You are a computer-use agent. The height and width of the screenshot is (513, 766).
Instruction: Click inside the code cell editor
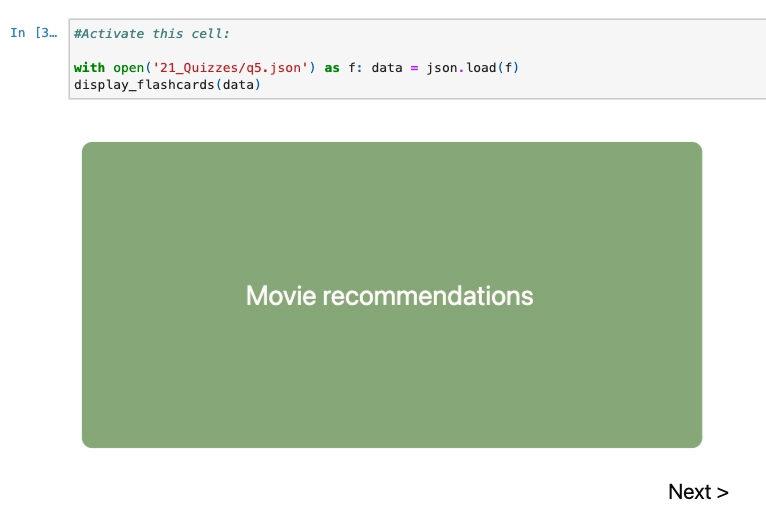tap(417, 59)
